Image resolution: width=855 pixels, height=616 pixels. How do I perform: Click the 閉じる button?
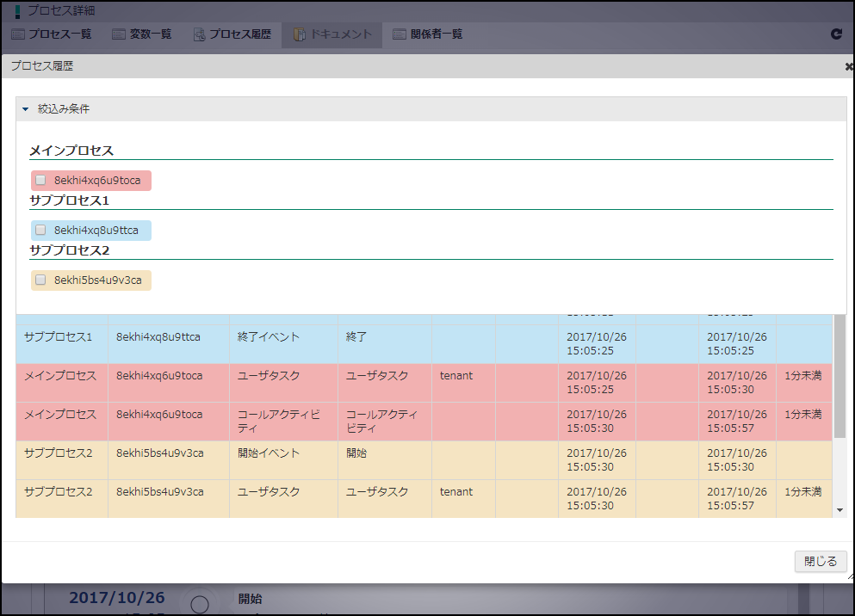click(821, 561)
